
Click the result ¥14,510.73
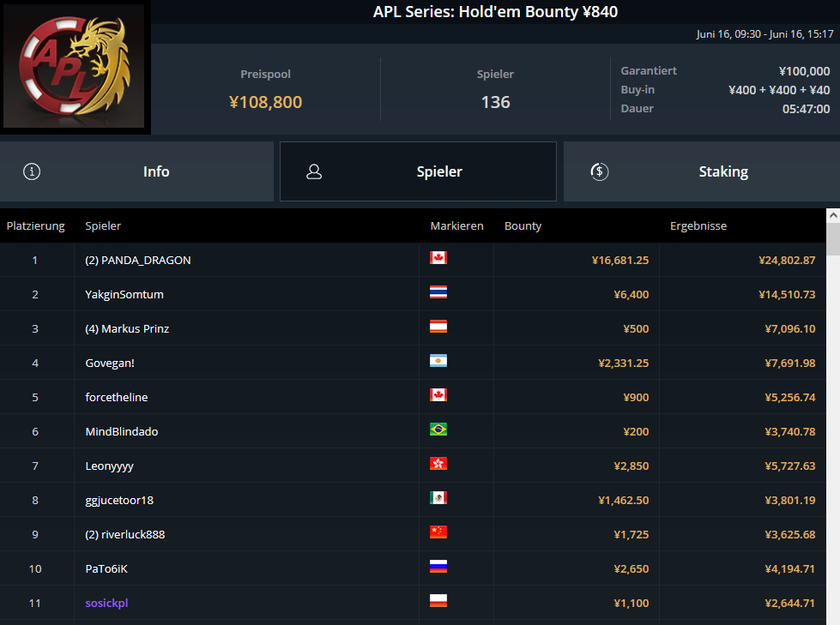(787, 294)
